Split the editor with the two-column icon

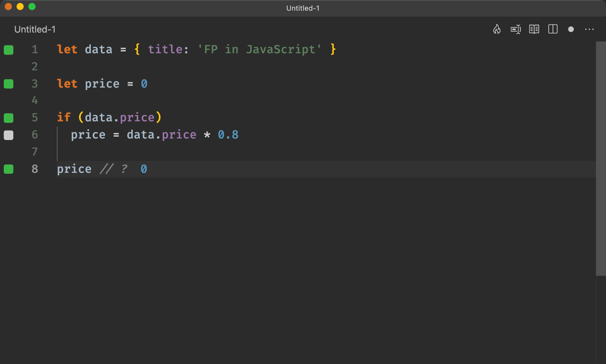pyautogui.click(x=553, y=29)
